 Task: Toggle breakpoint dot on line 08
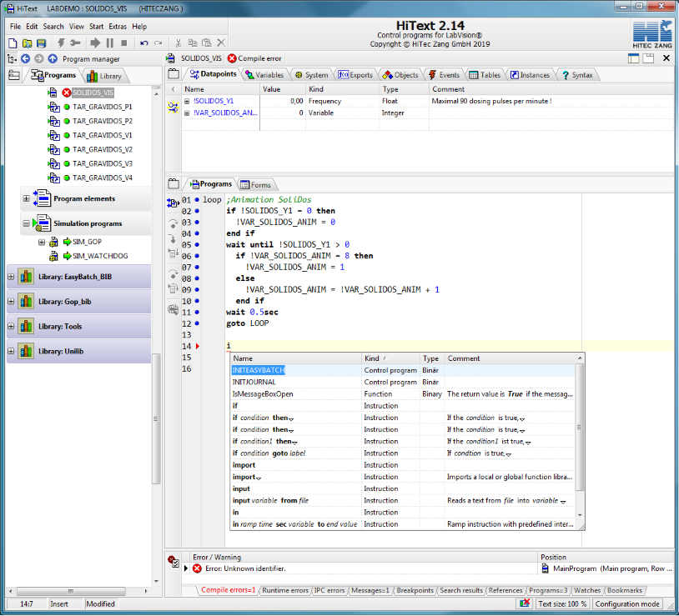pyautogui.click(x=197, y=278)
